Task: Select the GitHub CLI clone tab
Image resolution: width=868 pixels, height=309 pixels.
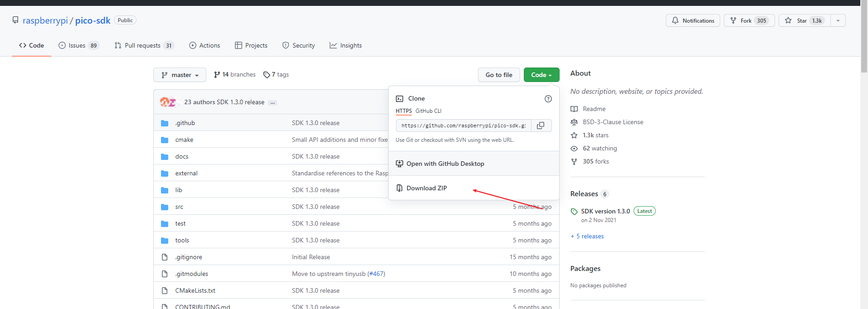Action: pos(428,111)
